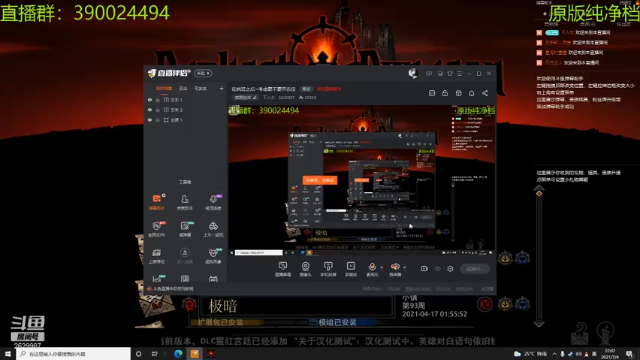
Task: Open the crown ranking tool
Action: point(157,256)
